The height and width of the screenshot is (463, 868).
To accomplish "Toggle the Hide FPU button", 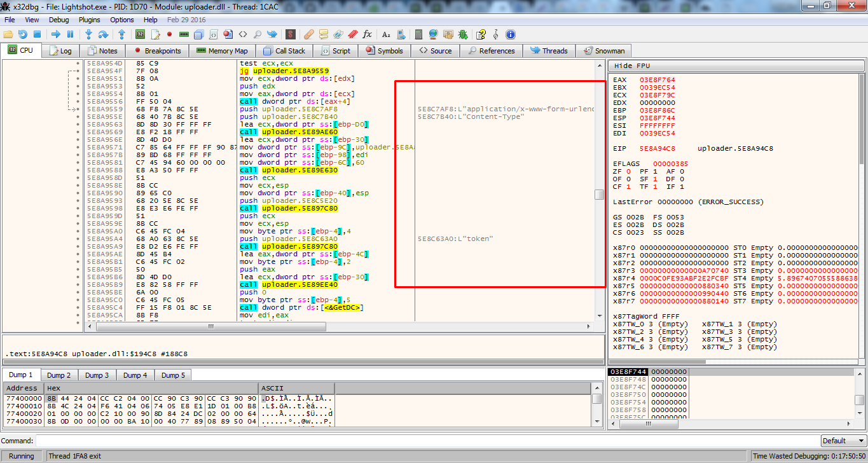I will tap(632, 66).
